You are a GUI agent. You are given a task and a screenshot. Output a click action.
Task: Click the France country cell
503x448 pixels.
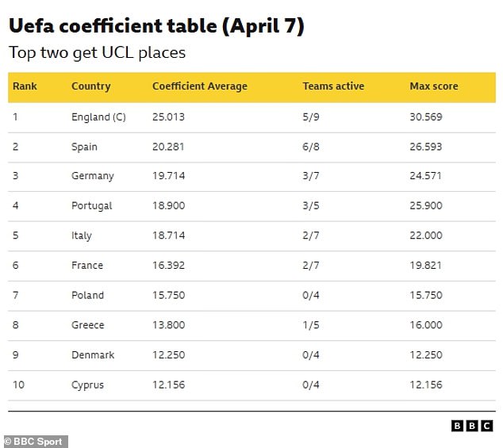(x=87, y=265)
